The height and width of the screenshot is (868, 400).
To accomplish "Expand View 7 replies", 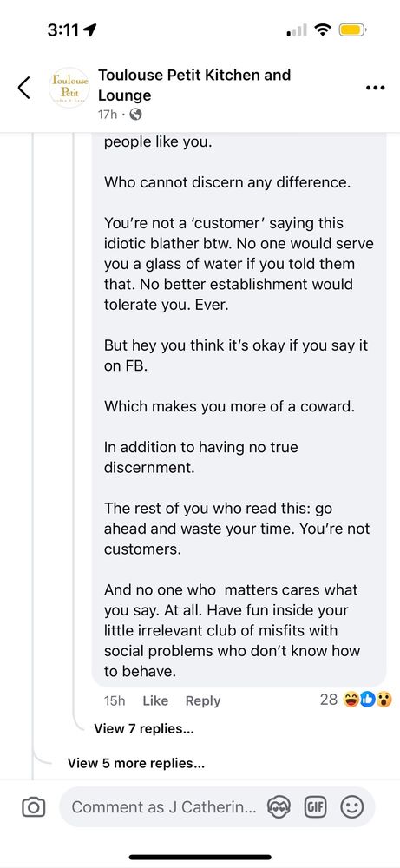I will coord(144,728).
